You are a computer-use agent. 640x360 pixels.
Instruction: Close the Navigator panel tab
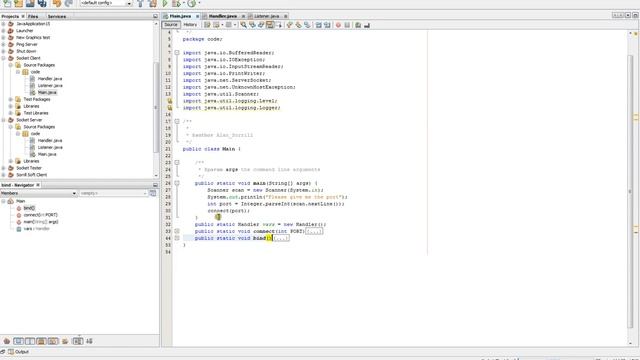(x=38, y=185)
